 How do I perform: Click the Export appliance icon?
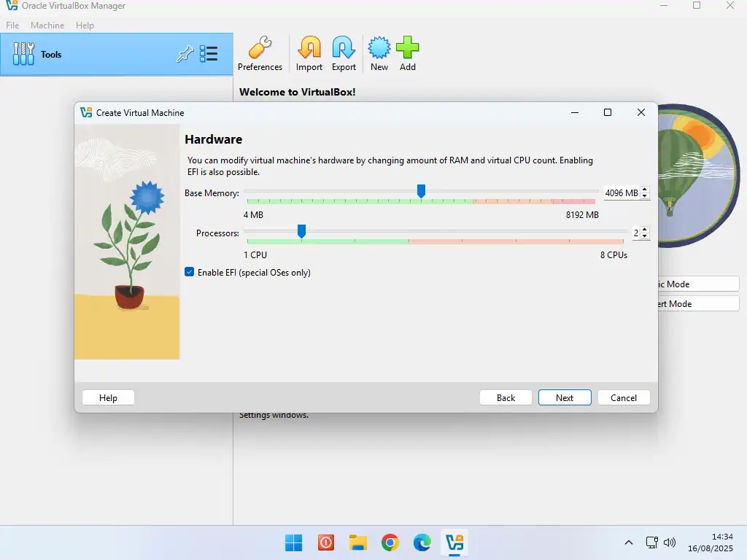click(x=344, y=50)
